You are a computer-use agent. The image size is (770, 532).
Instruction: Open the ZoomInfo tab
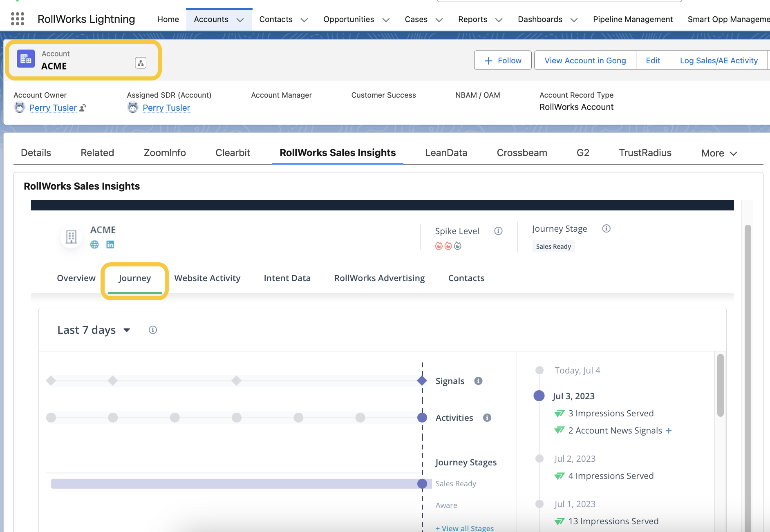165,153
